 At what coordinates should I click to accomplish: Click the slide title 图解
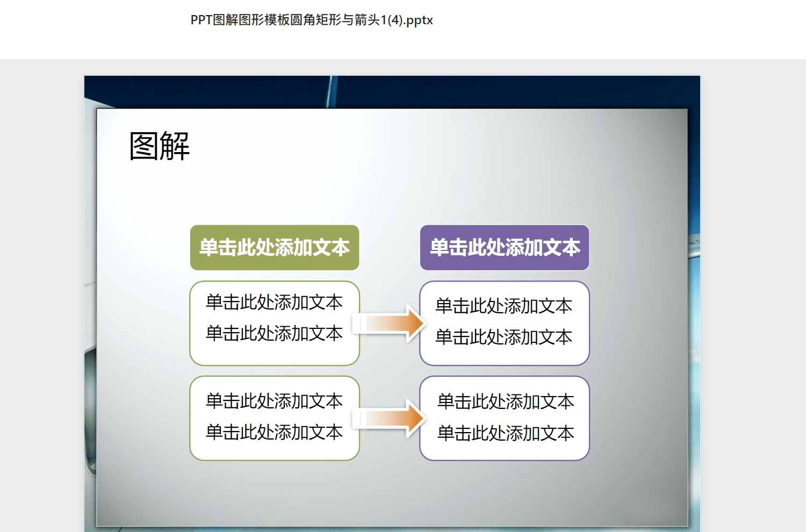point(160,146)
